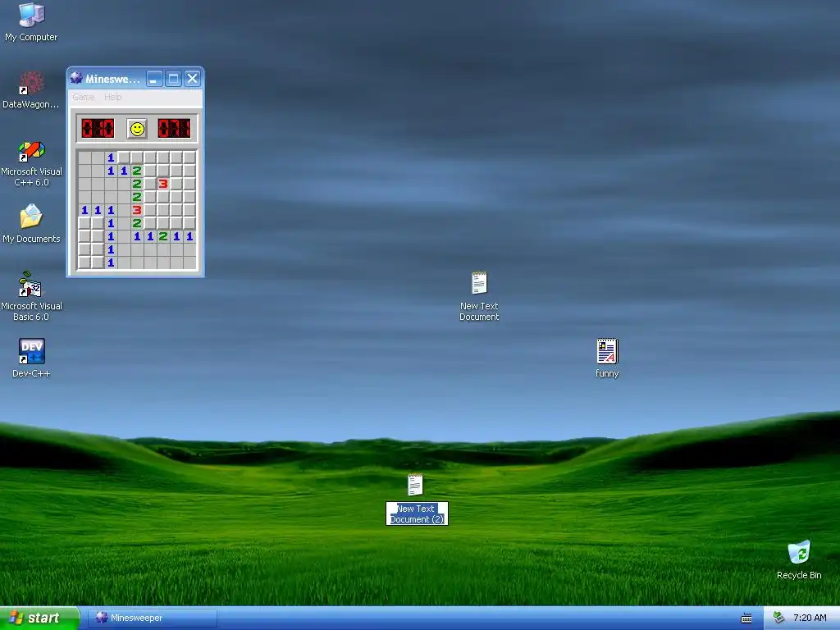This screenshot has width=840, height=630.
Task: Reveal the bottom-left corner covered minefield cell
Action: pyautogui.click(x=84, y=262)
